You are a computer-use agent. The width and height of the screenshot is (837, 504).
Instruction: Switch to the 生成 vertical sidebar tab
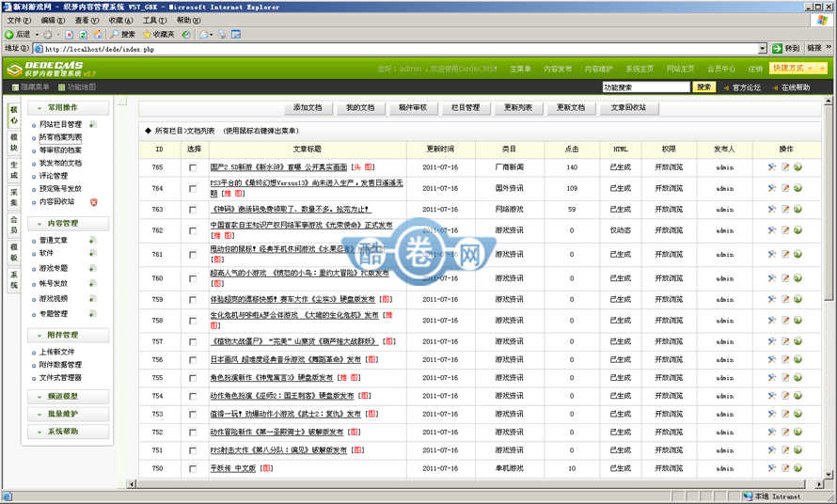click(14, 170)
